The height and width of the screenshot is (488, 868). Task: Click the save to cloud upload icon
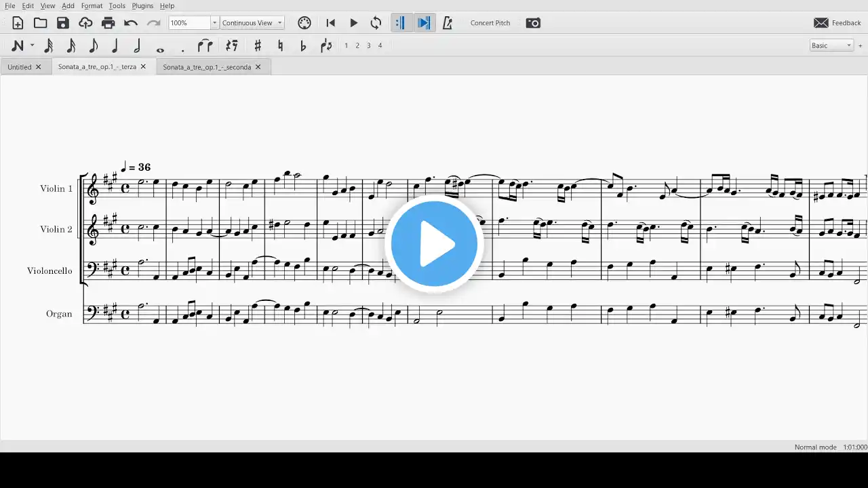tap(85, 23)
